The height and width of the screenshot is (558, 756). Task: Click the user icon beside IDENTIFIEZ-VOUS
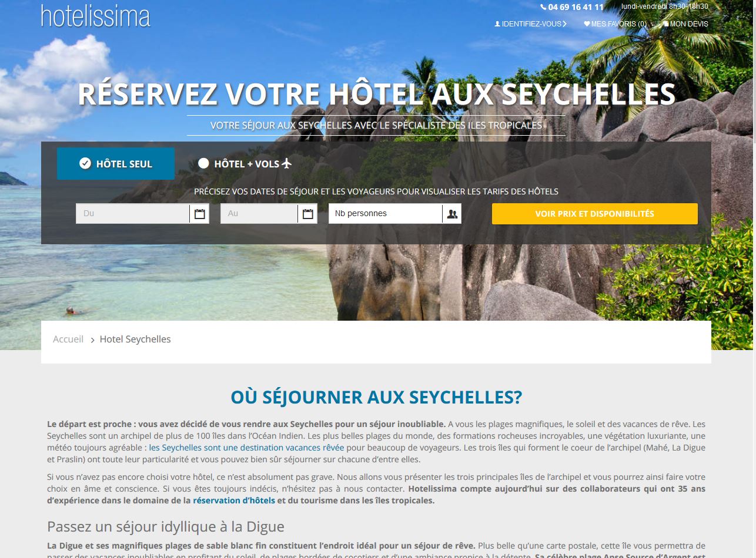coord(497,24)
